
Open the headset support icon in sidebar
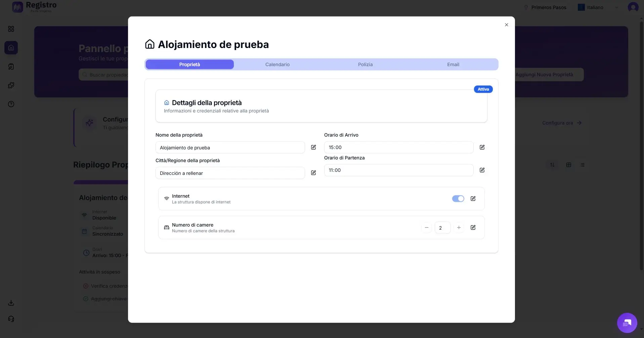click(x=11, y=318)
